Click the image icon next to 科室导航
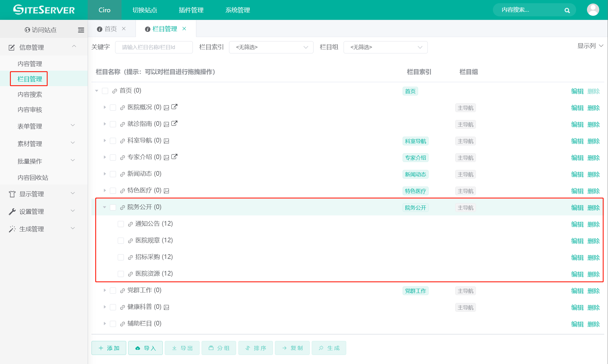 (x=166, y=140)
